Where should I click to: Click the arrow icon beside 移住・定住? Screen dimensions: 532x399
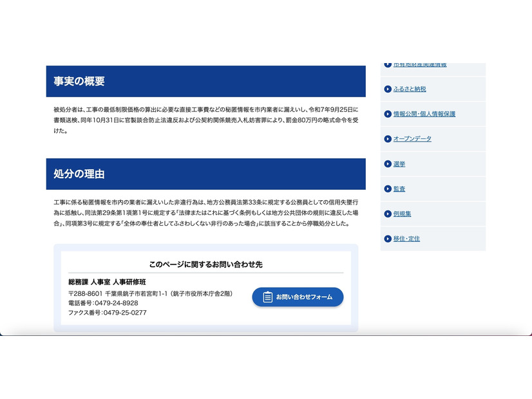pyautogui.click(x=387, y=239)
